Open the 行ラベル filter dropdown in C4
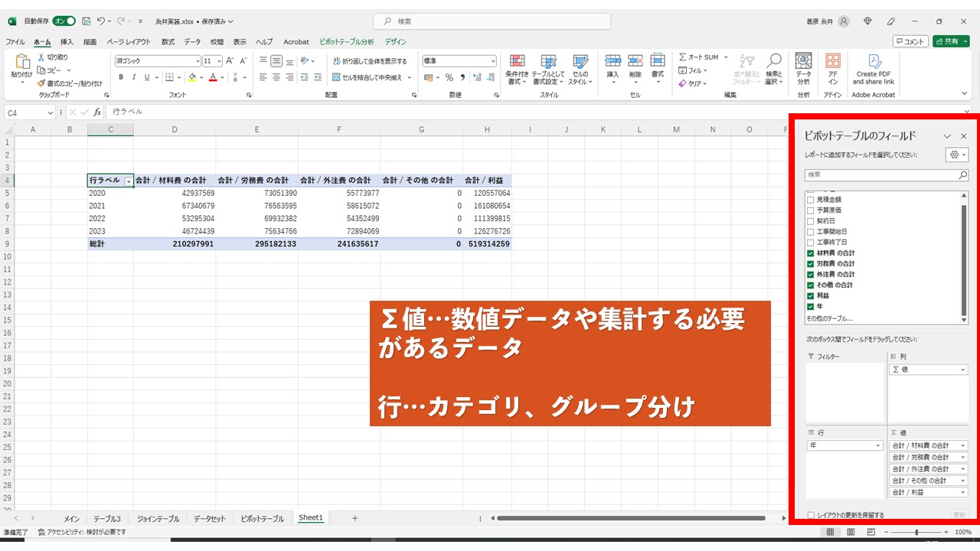Screen dimensions: 980x551 click(x=128, y=181)
